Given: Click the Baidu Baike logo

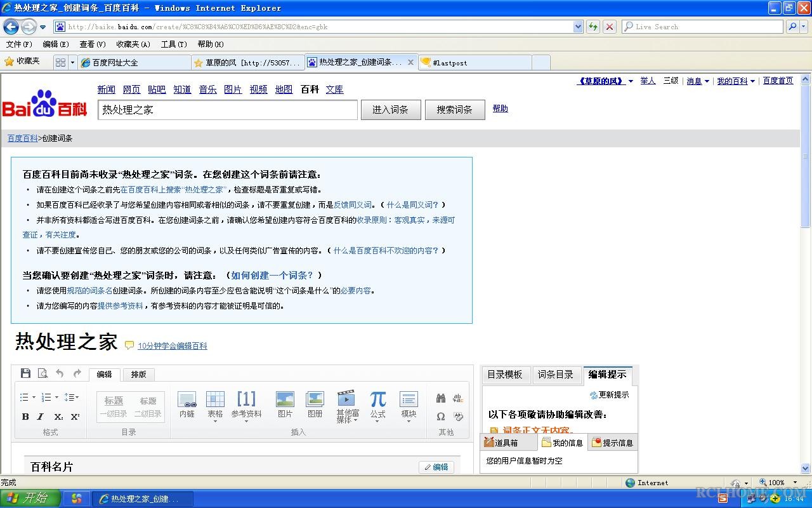Looking at the screenshot, I should [x=44, y=104].
